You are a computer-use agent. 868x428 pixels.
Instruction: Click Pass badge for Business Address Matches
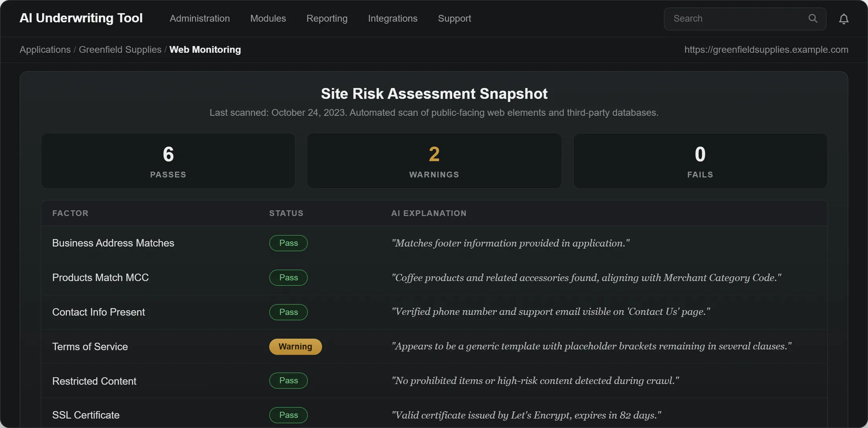point(288,243)
